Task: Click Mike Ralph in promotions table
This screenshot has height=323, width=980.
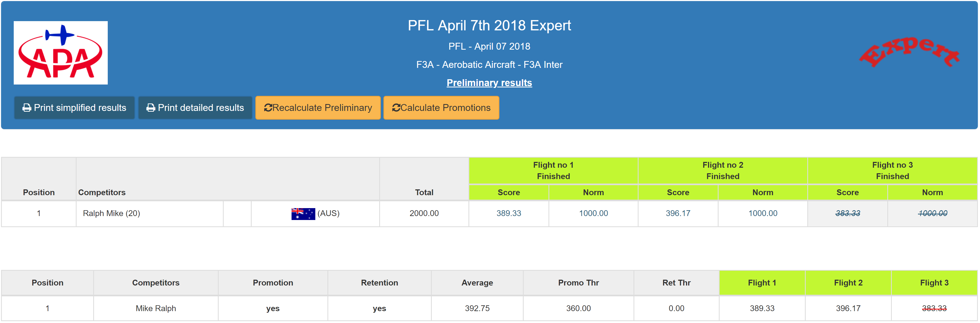Action: pyautogui.click(x=156, y=308)
